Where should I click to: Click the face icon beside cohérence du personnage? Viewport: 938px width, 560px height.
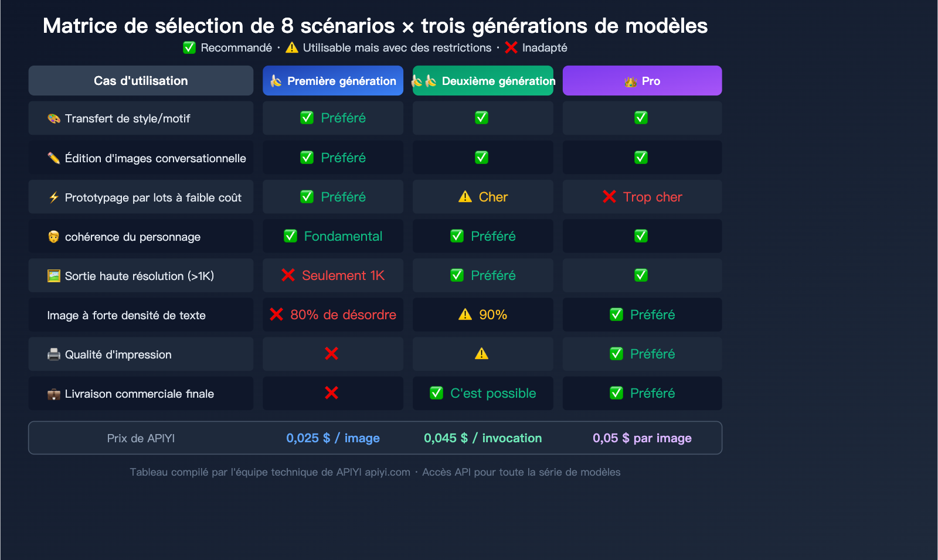click(x=53, y=237)
